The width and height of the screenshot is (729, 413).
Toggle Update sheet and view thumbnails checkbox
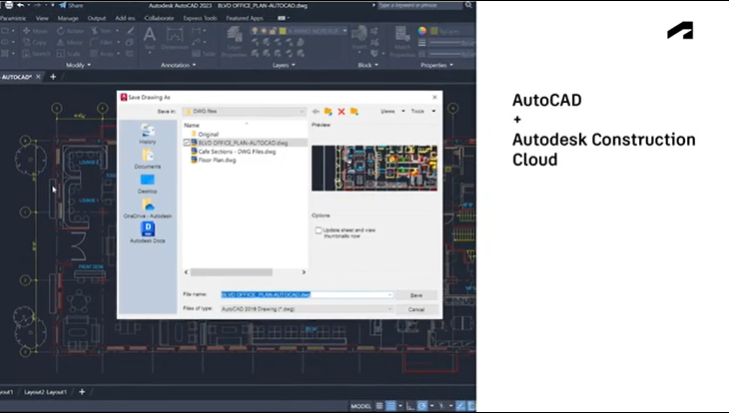pyautogui.click(x=318, y=231)
